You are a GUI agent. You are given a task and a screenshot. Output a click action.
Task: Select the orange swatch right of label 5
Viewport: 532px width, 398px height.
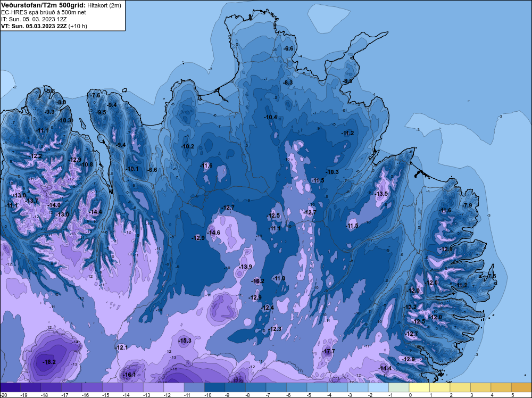pyautogui.click(x=522, y=387)
